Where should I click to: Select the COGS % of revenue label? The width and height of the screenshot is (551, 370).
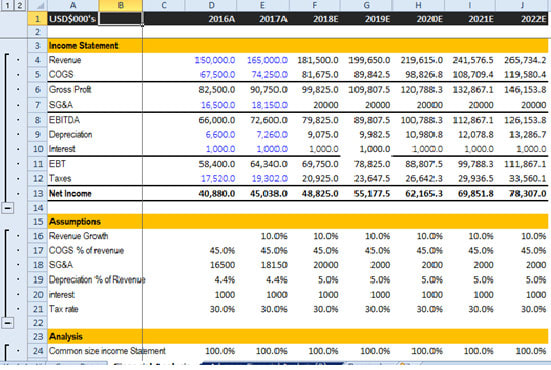point(86,251)
